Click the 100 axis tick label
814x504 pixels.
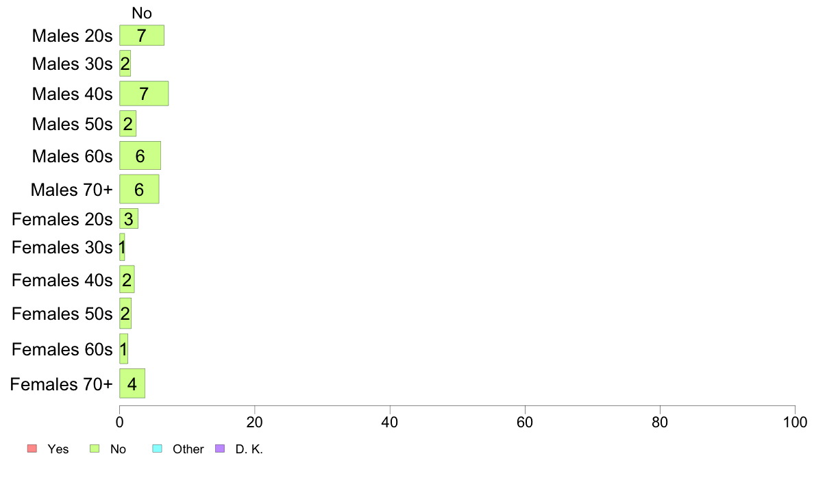pos(795,423)
